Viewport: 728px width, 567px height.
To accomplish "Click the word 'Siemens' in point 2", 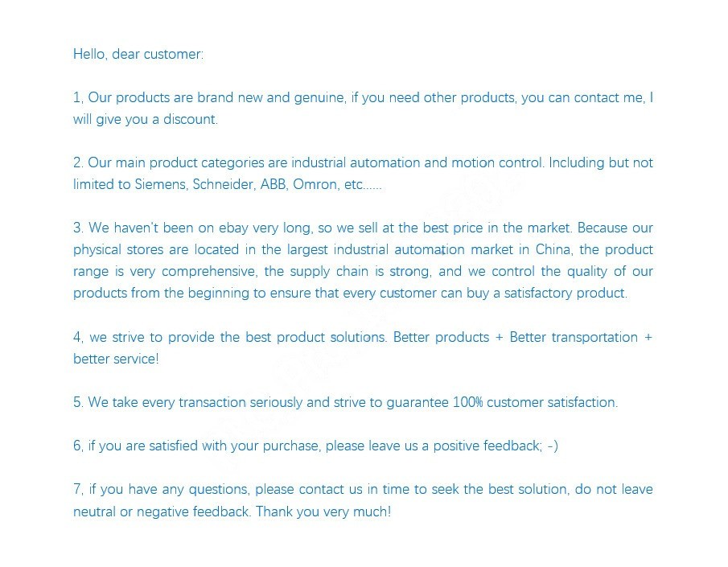I will pos(161,184).
